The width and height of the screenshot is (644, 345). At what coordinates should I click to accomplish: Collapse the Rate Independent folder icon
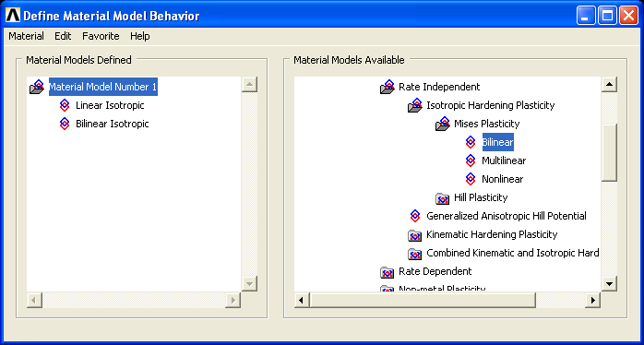(388, 87)
